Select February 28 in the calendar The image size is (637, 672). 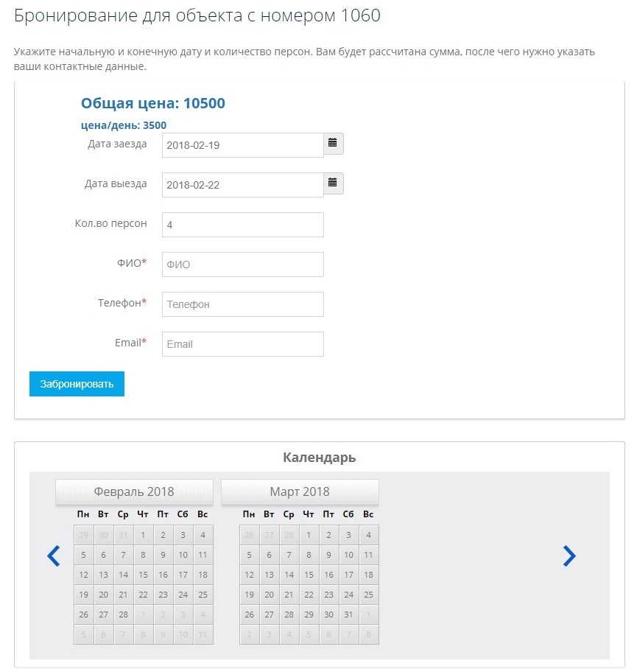coord(124,615)
